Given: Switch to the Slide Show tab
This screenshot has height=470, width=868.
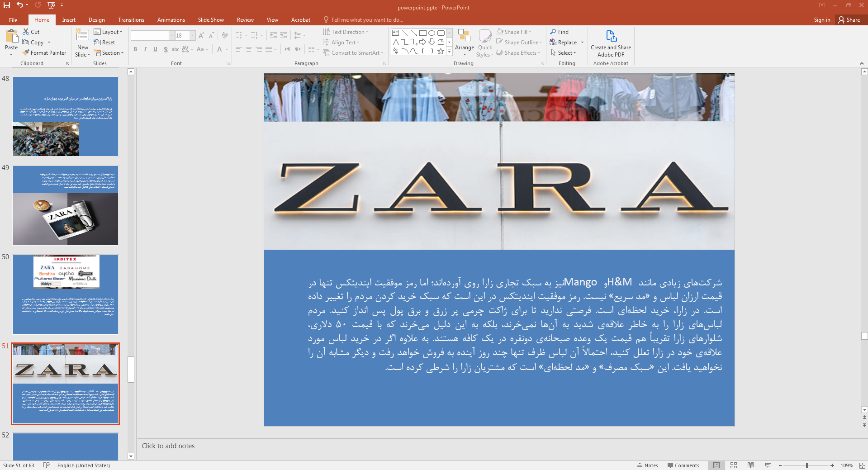Looking at the screenshot, I should (x=211, y=20).
